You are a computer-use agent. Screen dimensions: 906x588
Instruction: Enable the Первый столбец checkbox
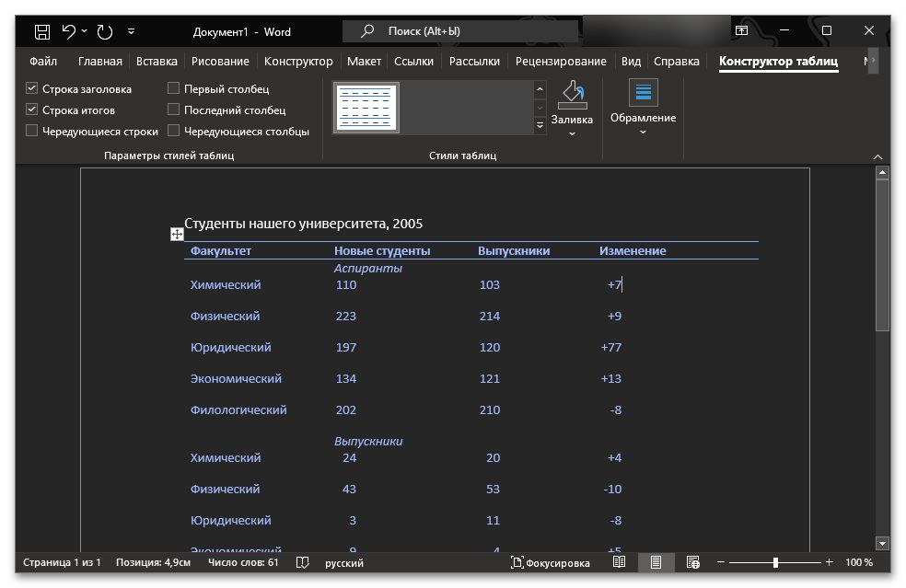point(174,89)
